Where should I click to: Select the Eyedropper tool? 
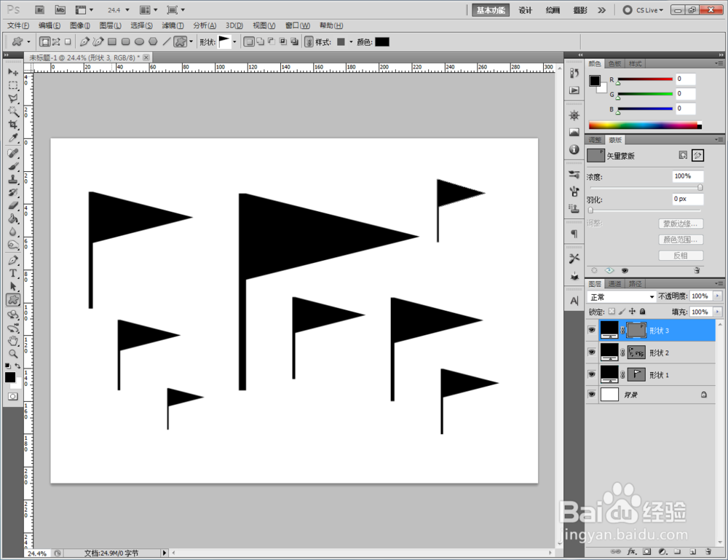coord(13,138)
